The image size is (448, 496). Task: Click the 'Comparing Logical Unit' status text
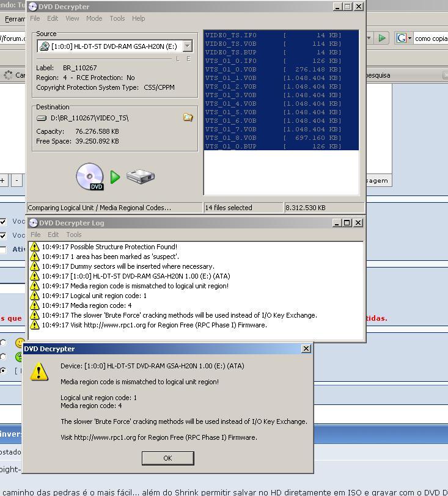coord(99,208)
